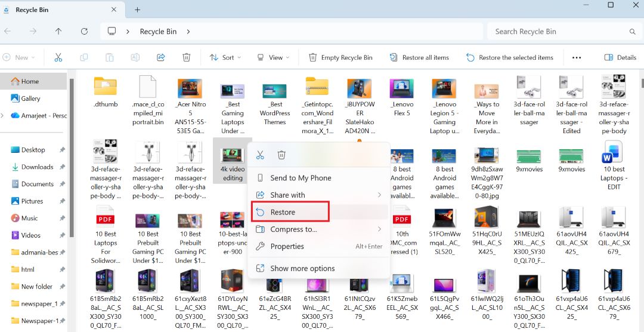The image size is (644, 332).
Task: Click the Recycle Bin breadcrumb
Action: point(158,32)
